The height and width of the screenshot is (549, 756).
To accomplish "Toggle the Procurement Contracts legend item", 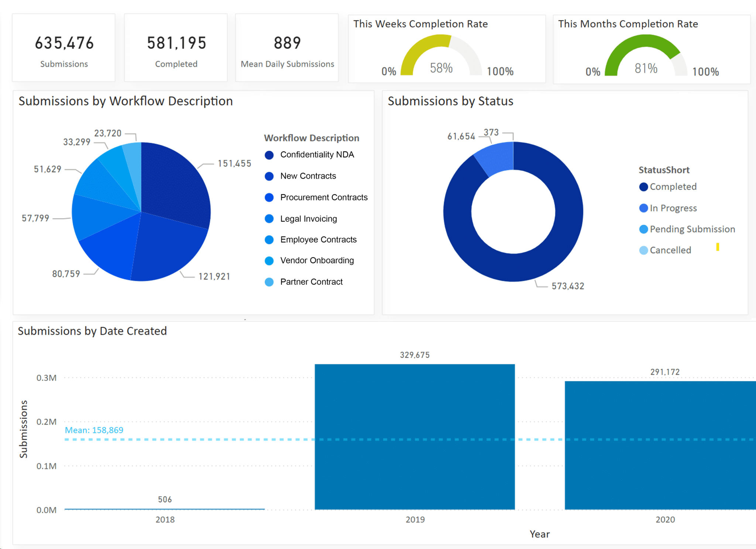I will [324, 197].
